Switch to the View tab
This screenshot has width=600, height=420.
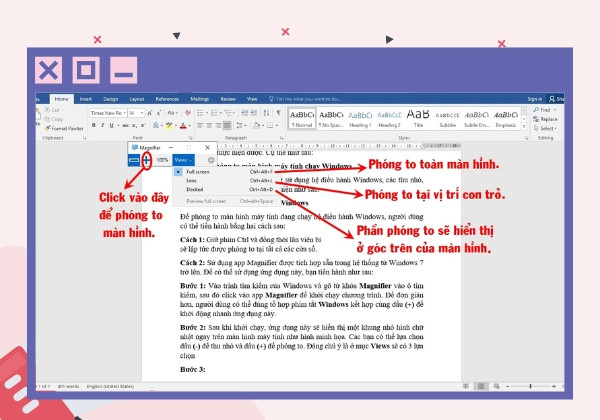252,99
